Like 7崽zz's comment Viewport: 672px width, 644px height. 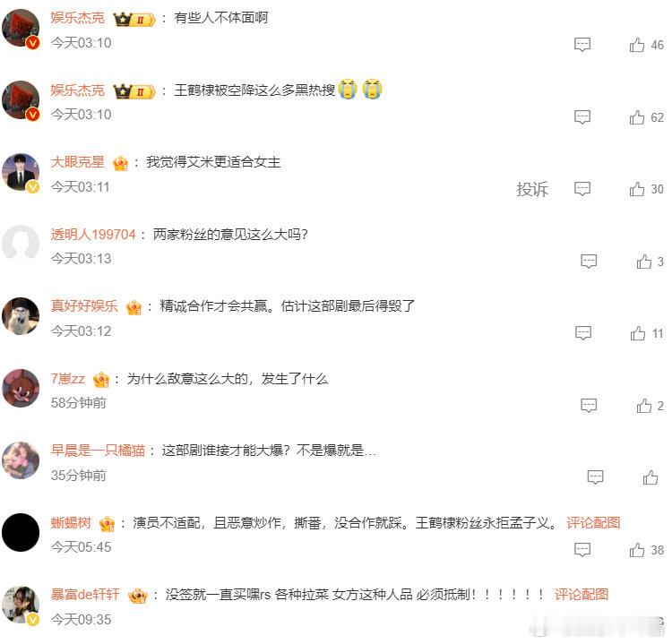[643, 406]
